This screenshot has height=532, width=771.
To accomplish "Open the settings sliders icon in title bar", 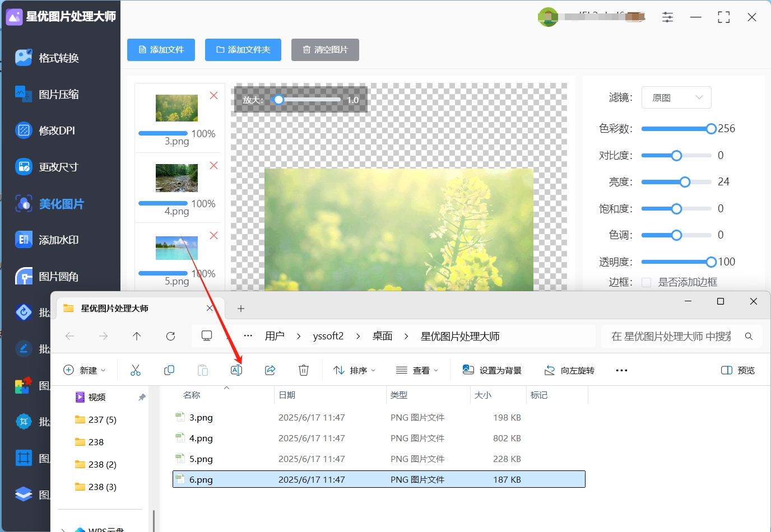I will coord(667,17).
